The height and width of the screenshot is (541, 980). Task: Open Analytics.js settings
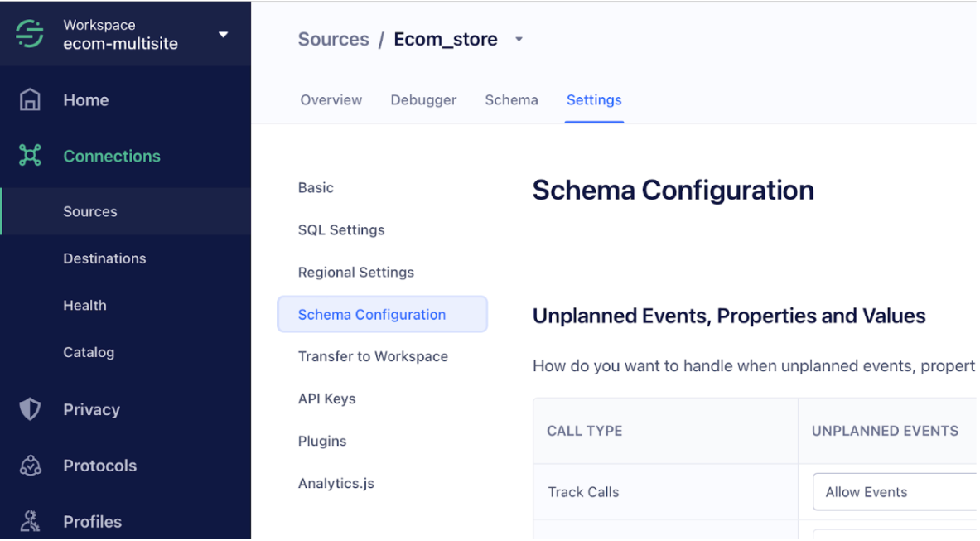(336, 483)
